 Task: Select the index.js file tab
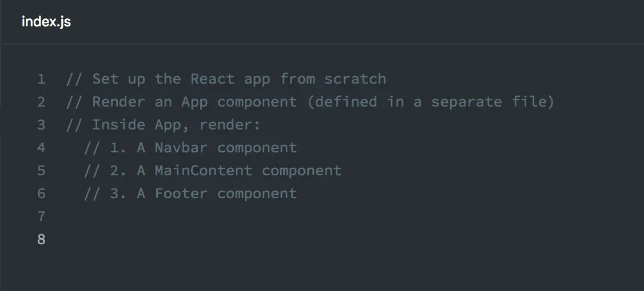pyautogui.click(x=46, y=22)
